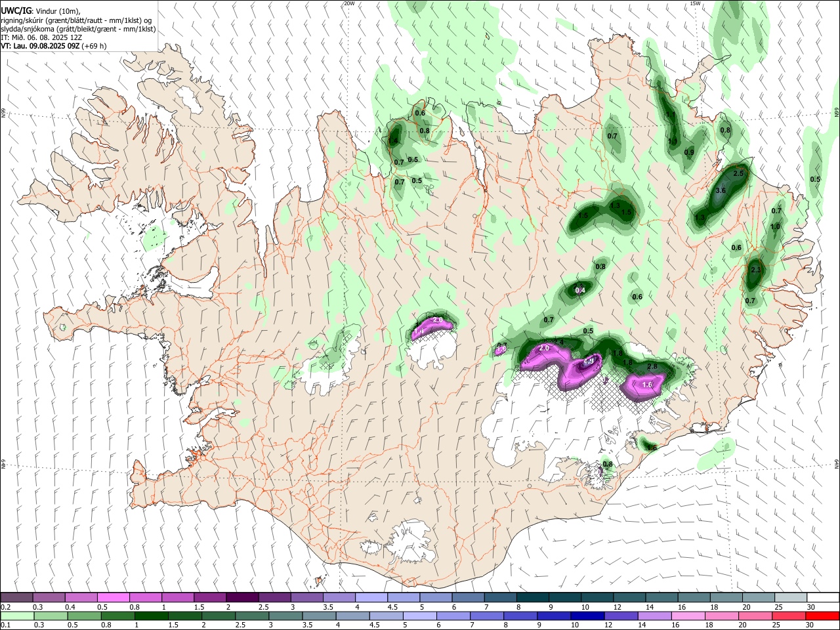Viewport: 840px width, 630px height.
Task: Click the '0.1' label in the rain legend
Action: point(5,625)
